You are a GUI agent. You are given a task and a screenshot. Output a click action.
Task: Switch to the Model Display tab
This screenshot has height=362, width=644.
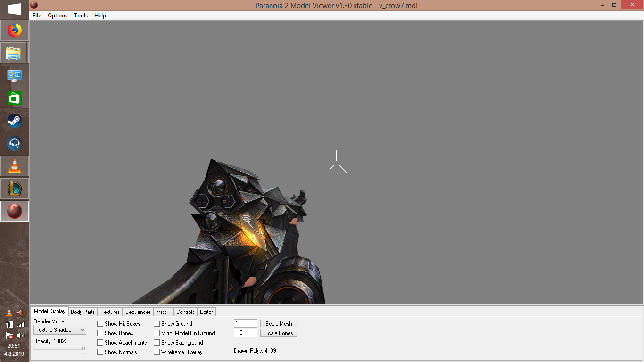click(50, 311)
